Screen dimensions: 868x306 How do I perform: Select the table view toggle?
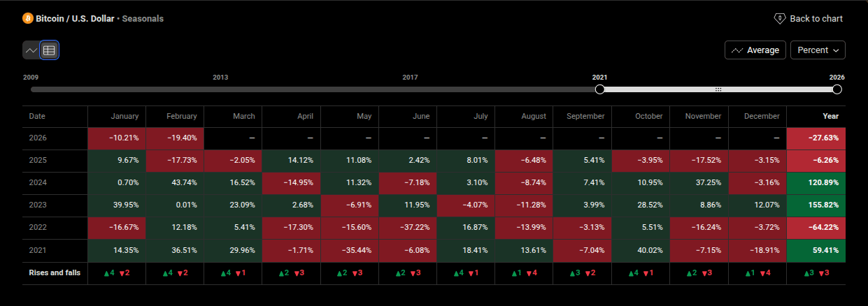click(49, 50)
